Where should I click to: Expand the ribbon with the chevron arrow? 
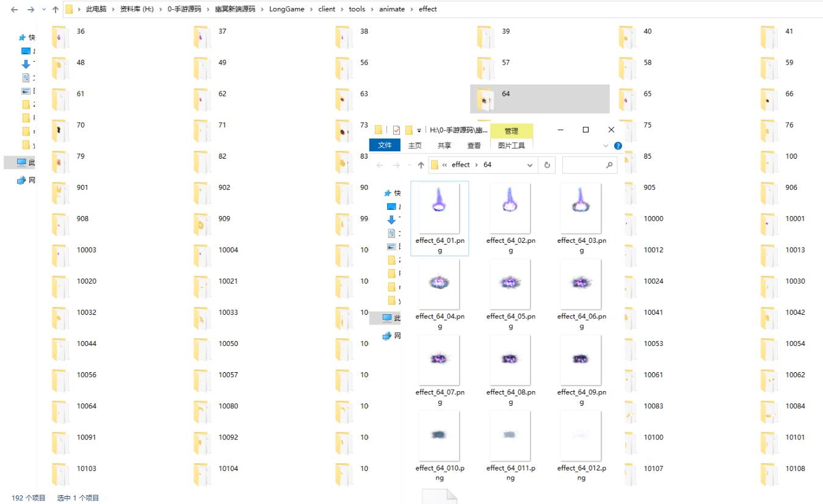pyautogui.click(x=606, y=146)
